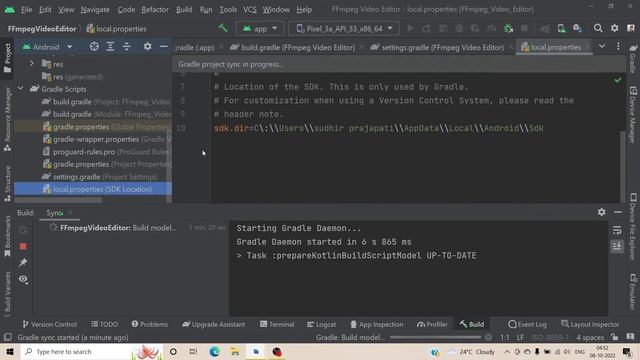The height and width of the screenshot is (360, 640).
Task: Show hidden editor tabs chevron
Action: pyautogui.click(x=602, y=47)
